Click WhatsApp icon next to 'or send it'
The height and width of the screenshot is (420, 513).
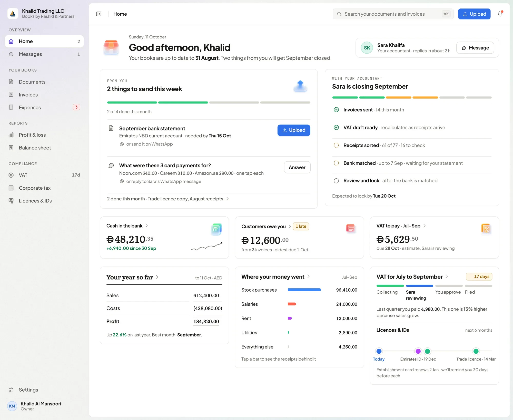pos(122,144)
